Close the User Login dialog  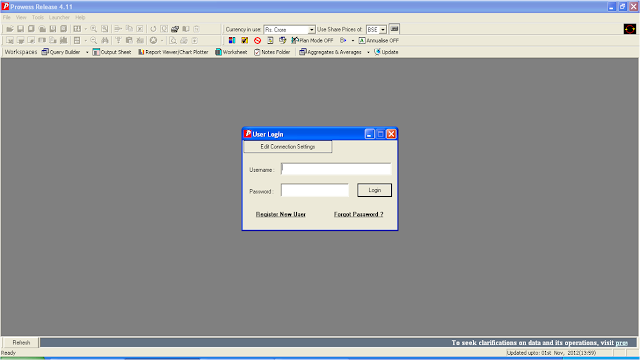point(391,134)
